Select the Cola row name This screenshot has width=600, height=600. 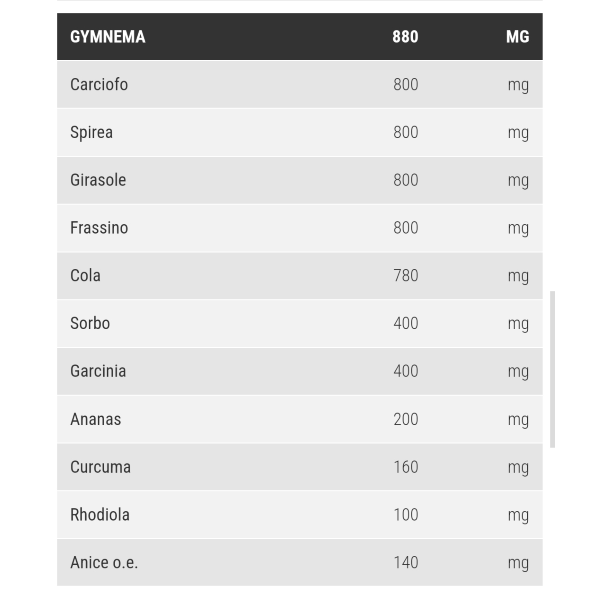tap(85, 276)
